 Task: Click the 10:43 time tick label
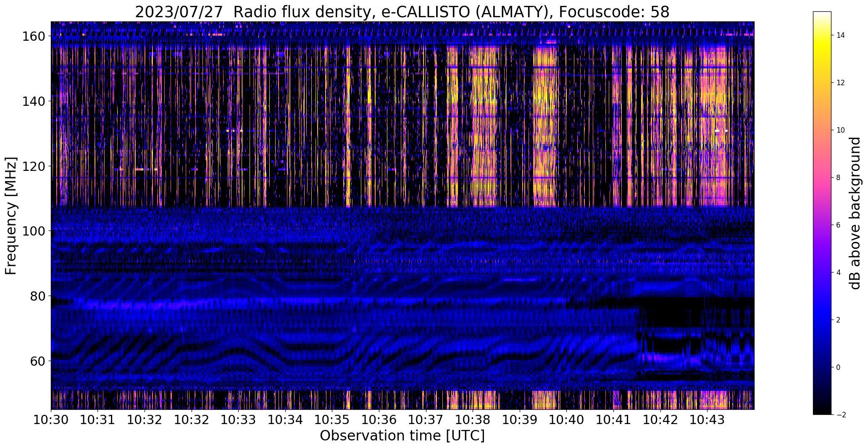pyautogui.click(x=708, y=420)
